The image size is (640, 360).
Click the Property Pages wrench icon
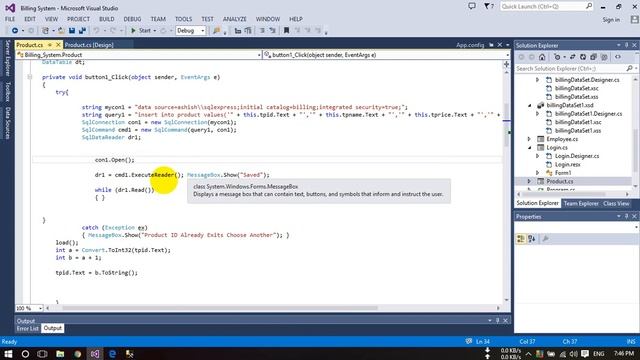(545, 239)
